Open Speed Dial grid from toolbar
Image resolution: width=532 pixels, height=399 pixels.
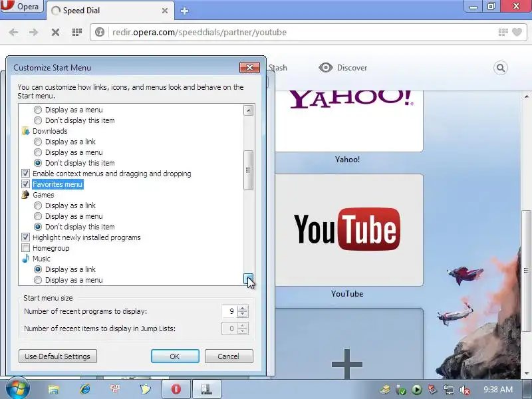77,32
